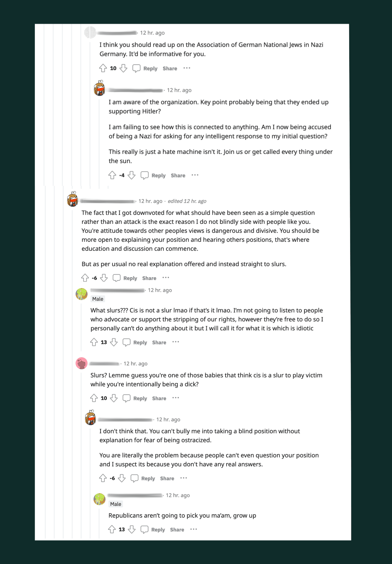
Task: Share "The fact that I got downvoted" comment
Action: coord(149,278)
